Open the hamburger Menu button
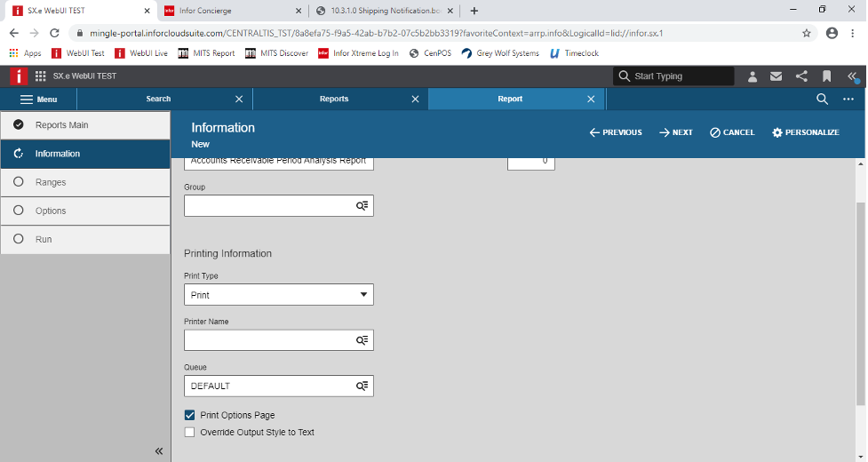The width and height of the screenshot is (868, 462). [x=39, y=99]
